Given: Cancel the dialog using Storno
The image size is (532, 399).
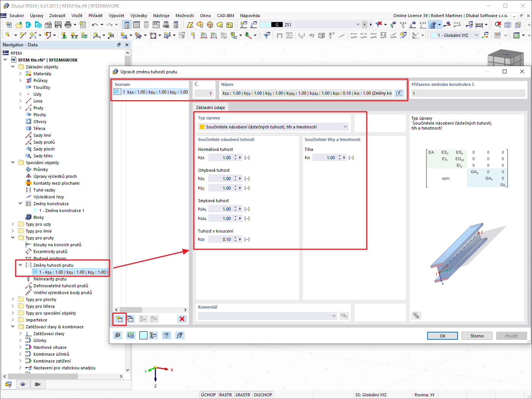Looking at the screenshot, I should tap(477, 336).
